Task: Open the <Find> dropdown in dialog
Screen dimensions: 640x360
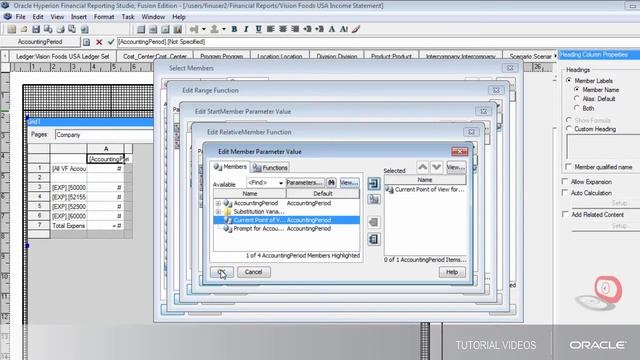Action: click(x=265, y=182)
